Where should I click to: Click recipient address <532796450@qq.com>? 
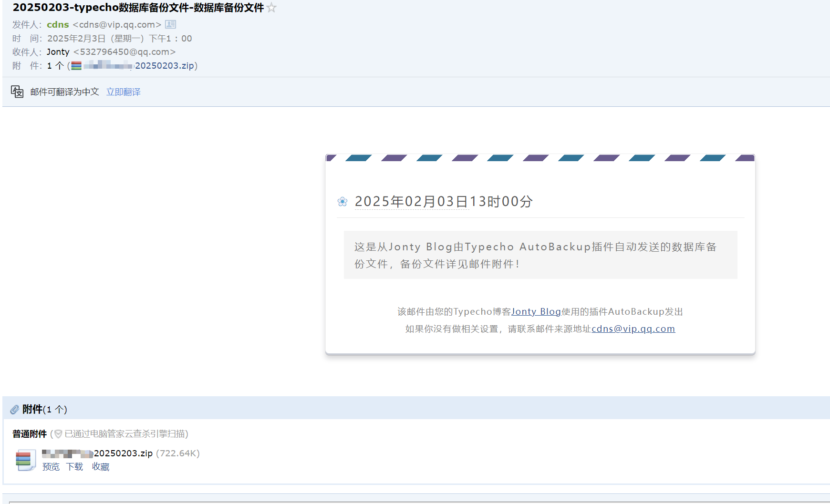124,52
